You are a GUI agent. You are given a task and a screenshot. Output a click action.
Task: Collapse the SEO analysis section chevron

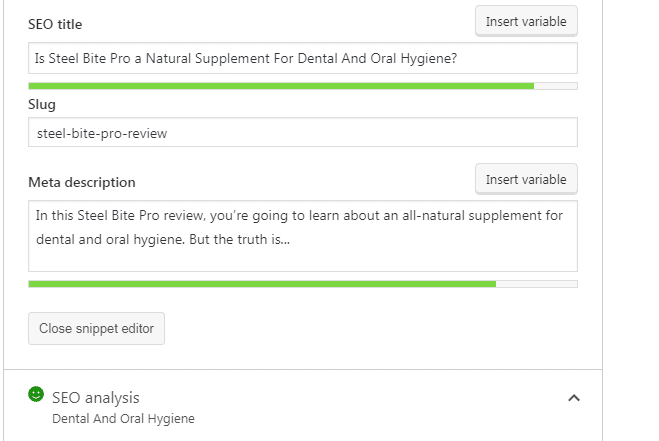point(573,398)
